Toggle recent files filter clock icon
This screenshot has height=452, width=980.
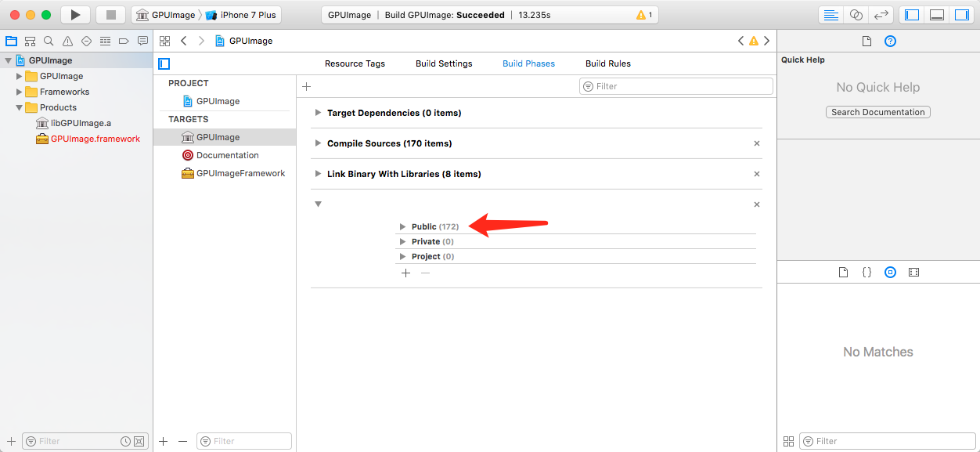pos(125,441)
